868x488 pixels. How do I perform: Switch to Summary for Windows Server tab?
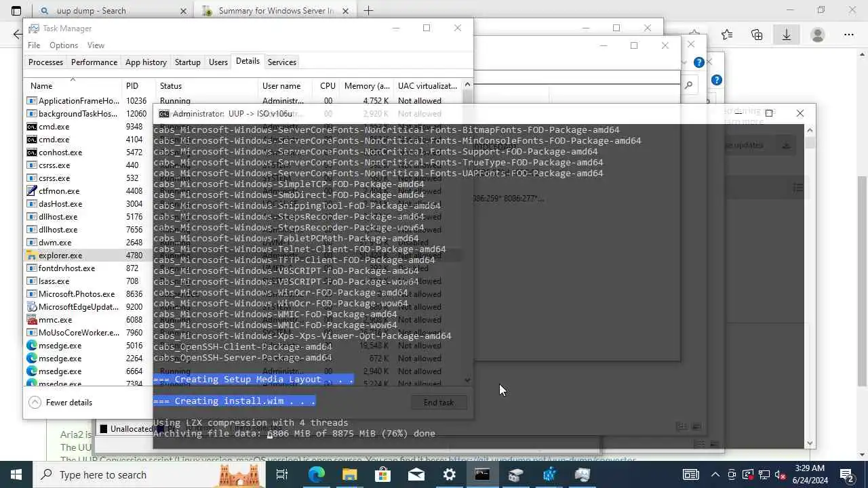(275, 11)
